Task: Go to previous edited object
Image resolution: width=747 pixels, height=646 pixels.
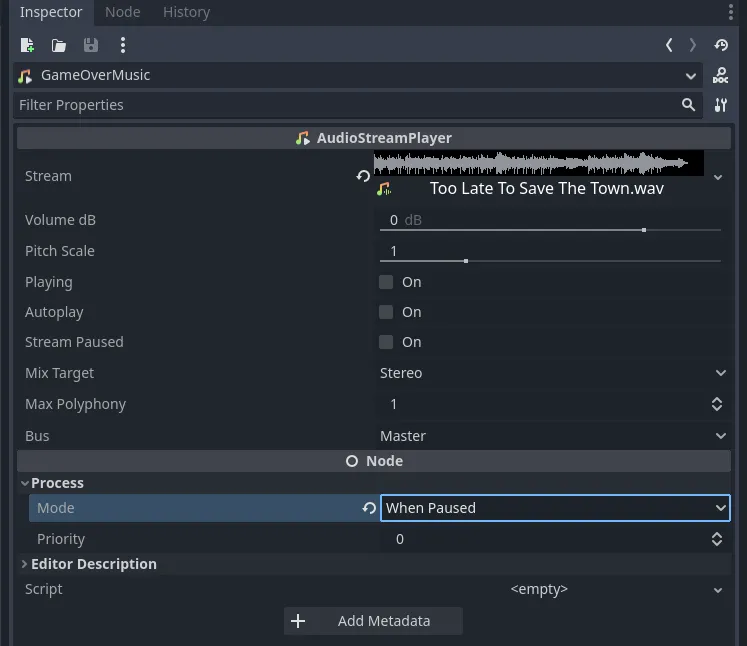Action: pyautogui.click(x=669, y=45)
